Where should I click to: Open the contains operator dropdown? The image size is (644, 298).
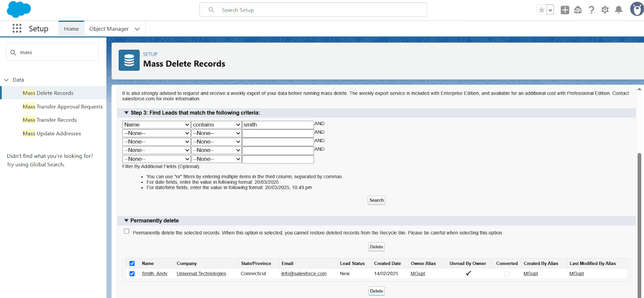[x=217, y=125]
